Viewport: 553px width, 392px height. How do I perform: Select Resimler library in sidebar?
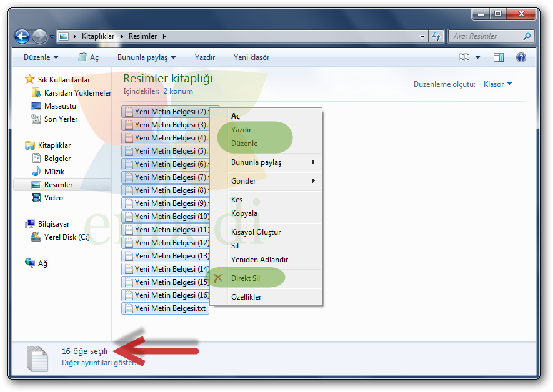(62, 185)
